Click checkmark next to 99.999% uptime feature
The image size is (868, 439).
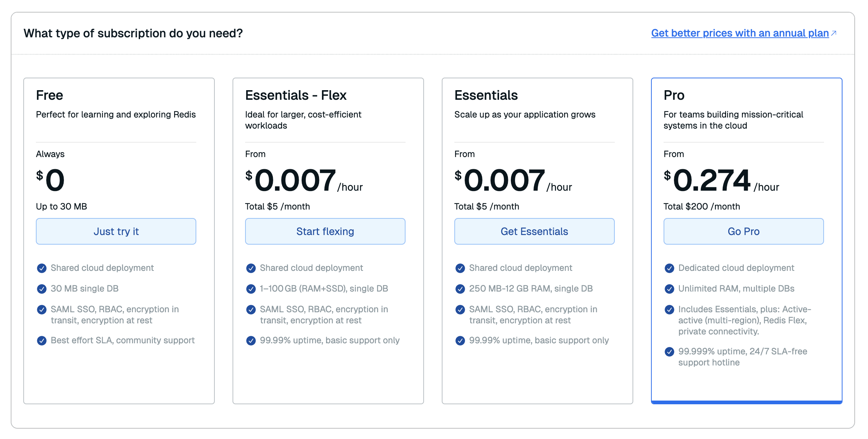point(669,352)
